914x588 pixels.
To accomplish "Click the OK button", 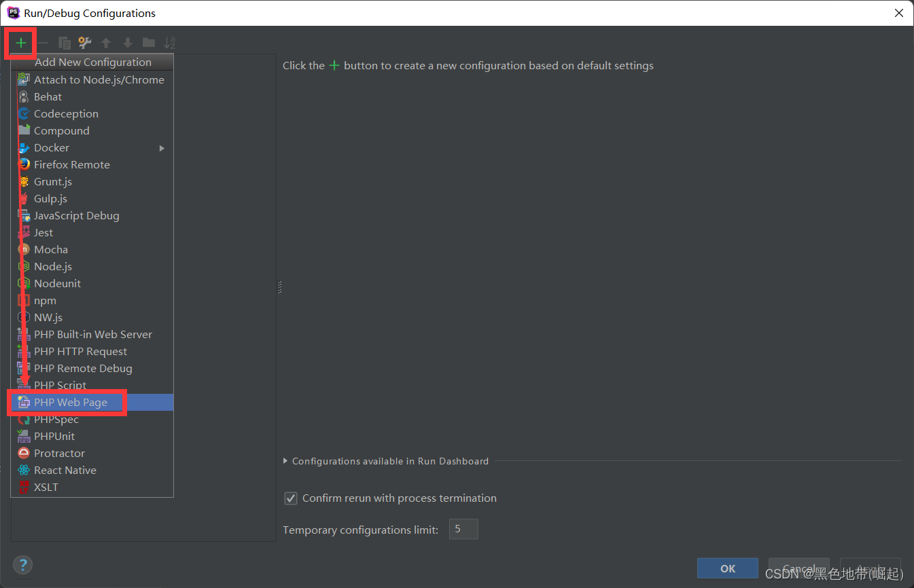I will coord(728,568).
